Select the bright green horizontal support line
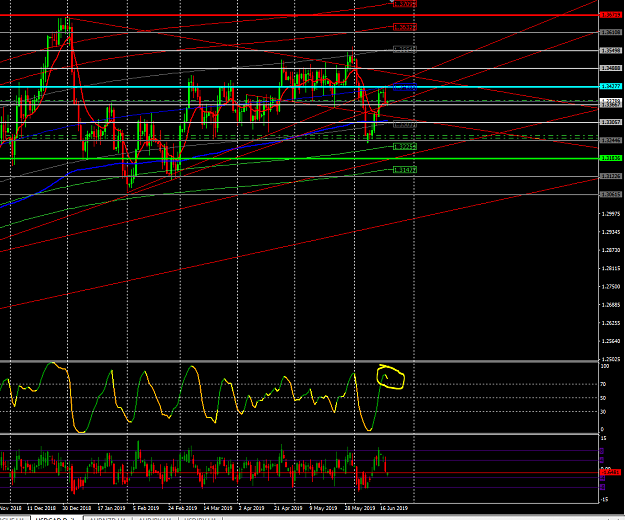Screen dimensions: 625x520 [x=299, y=159]
